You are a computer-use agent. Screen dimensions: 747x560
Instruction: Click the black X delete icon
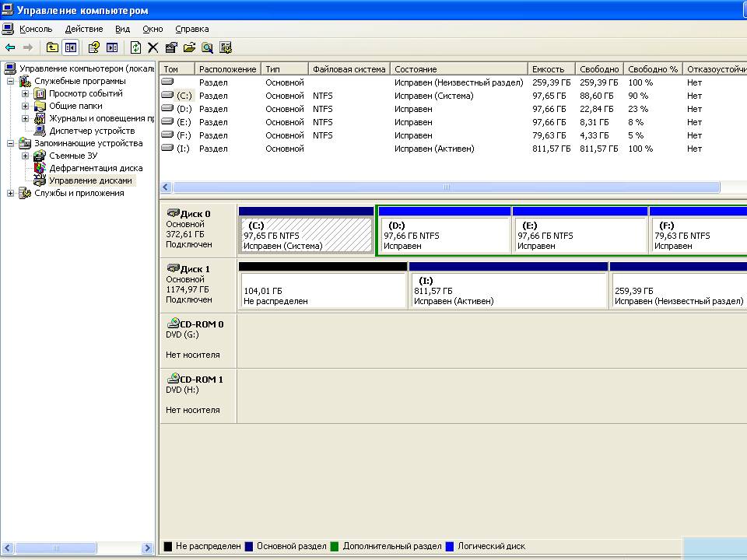point(153,47)
